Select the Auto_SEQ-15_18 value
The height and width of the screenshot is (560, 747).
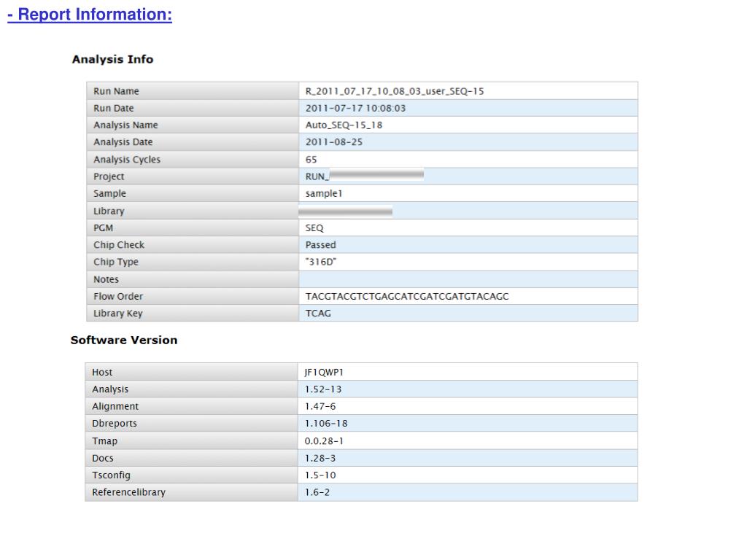[x=344, y=125]
